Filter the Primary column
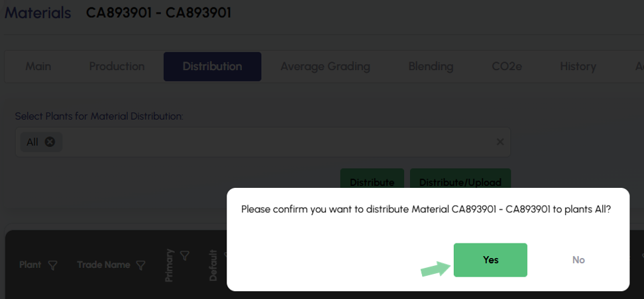Viewport: 644px width, 299px height. (x=185, y=255)
